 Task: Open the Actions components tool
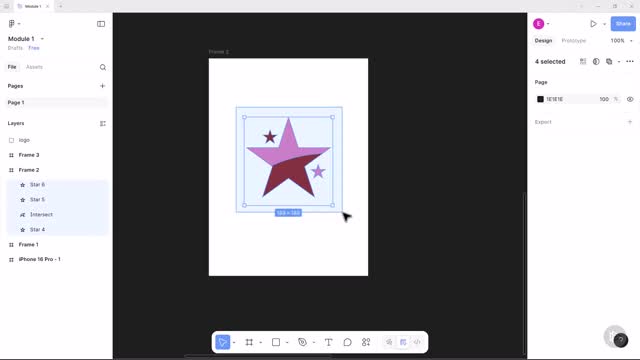(366, 342)
